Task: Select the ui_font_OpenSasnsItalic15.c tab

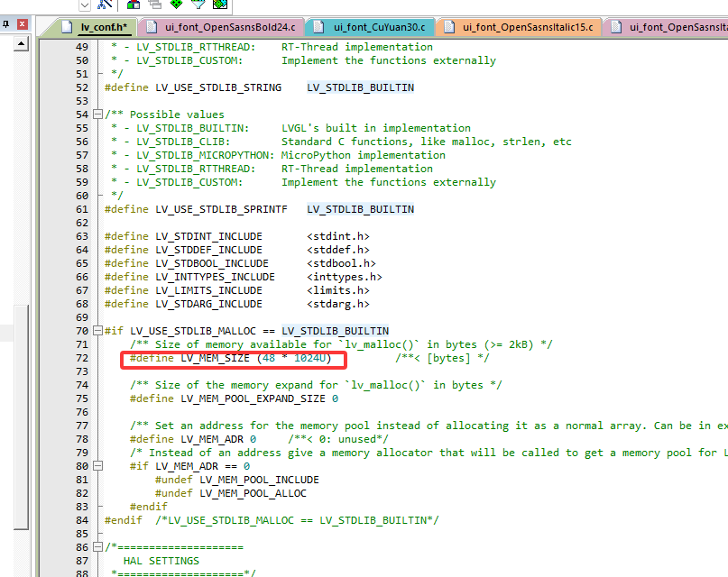Action: coord(527,26)
